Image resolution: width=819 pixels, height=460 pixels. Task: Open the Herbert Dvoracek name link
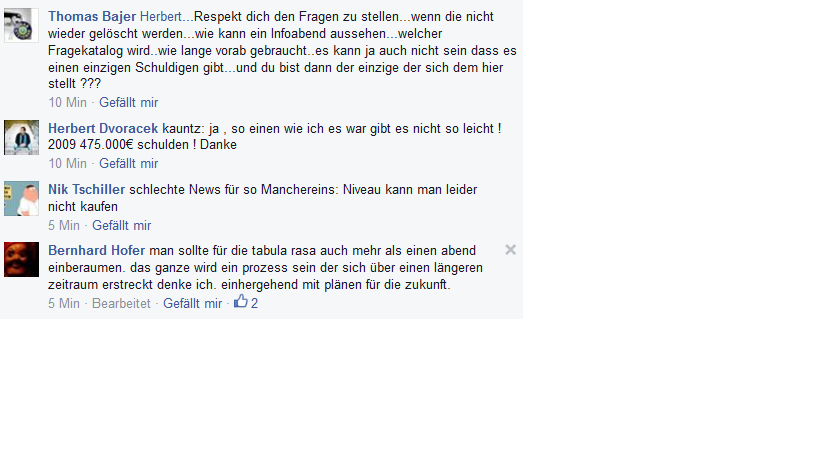pyautogui.click(x=103, y=128)
